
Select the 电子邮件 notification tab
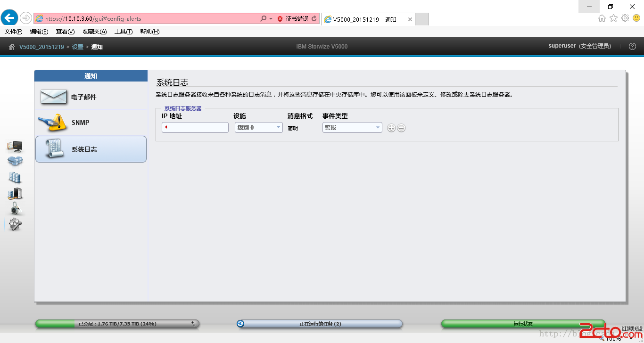coord(91,97)
